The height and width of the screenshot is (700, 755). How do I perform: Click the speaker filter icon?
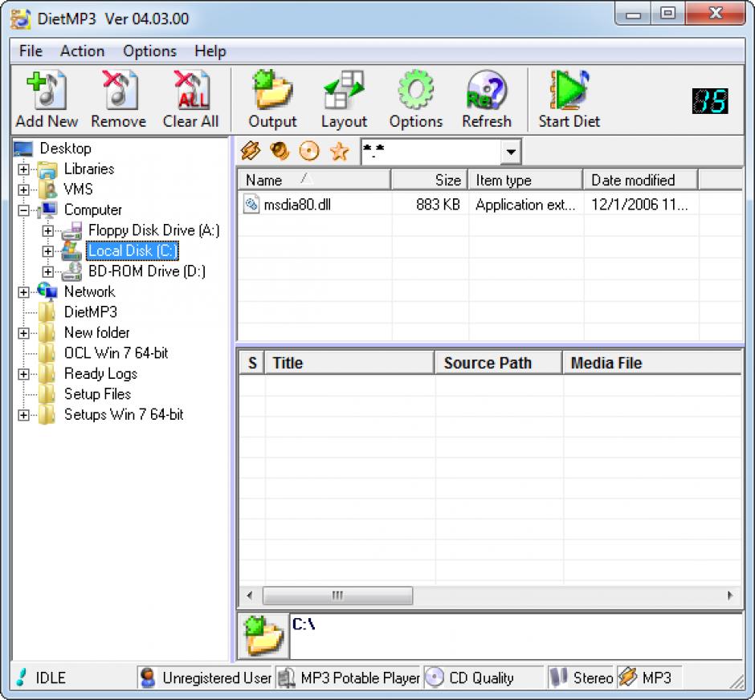click(280, 151)
